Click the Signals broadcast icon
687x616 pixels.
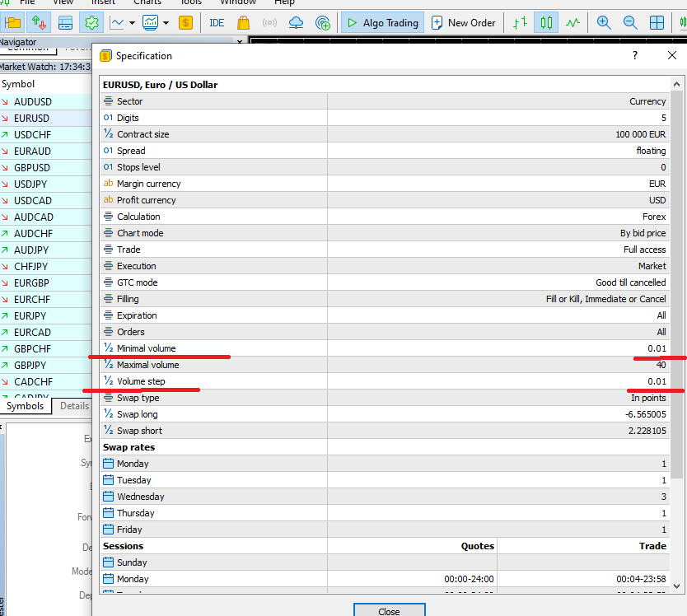coord(269,23)
